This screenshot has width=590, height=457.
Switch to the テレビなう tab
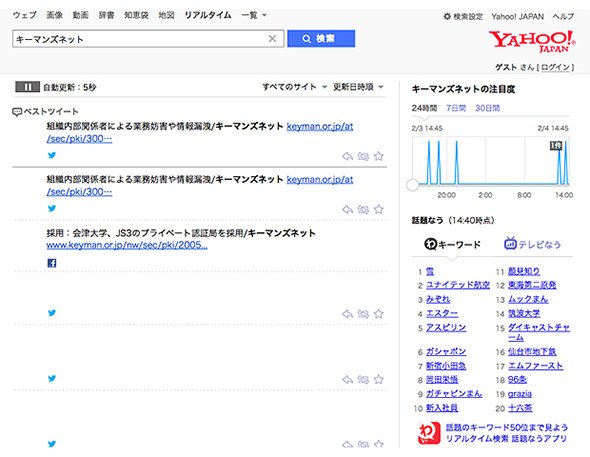(x=532, y=244)
